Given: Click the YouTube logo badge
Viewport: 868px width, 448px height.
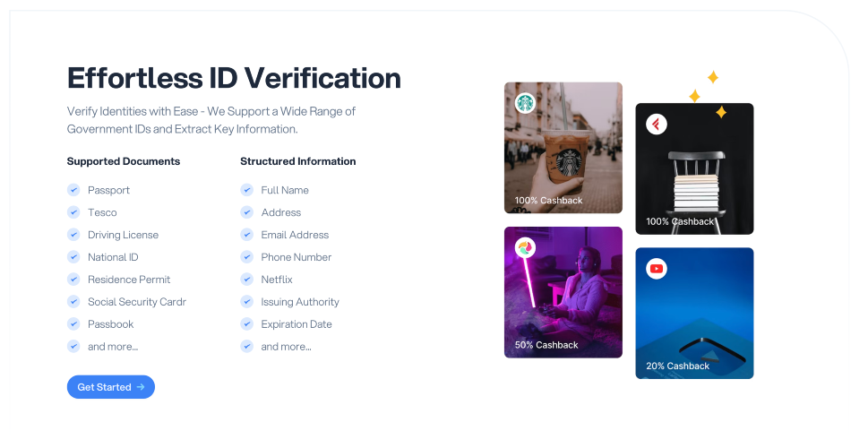Looking at the screenshot, I should [x=657, y=269].
